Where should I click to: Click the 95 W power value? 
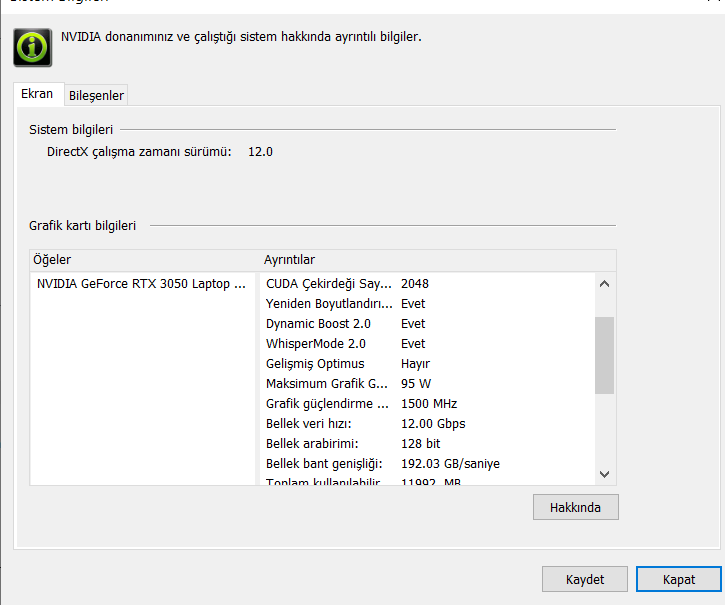416,383
